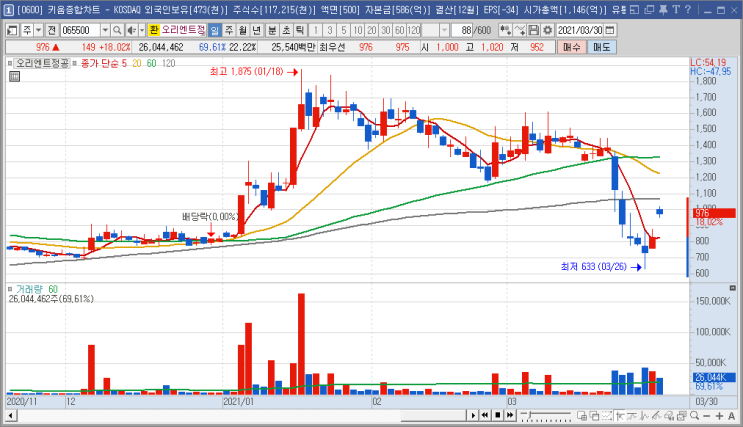Select the 3 interval preset
Image resolution: width=743 pixels, height=427 pixels.
[330, 30]
